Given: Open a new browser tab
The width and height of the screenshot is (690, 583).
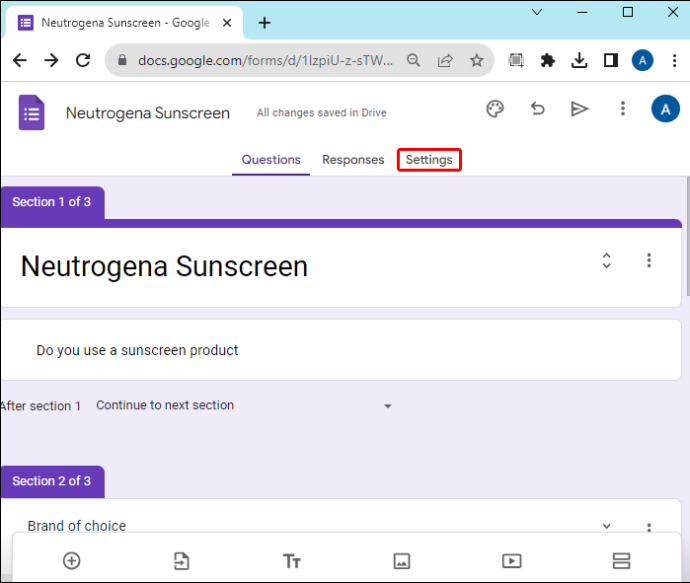Looking at the screenshot, I should click(264, 23).
